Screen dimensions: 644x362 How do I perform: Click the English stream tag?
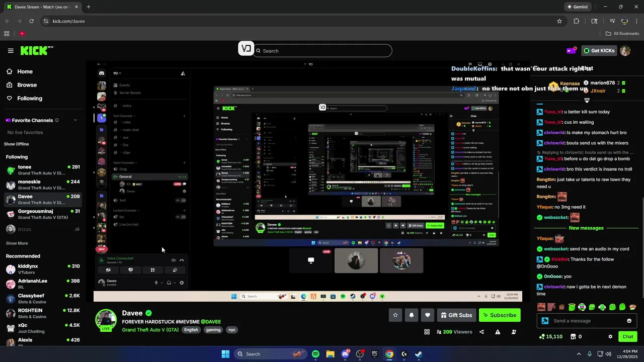191,330
